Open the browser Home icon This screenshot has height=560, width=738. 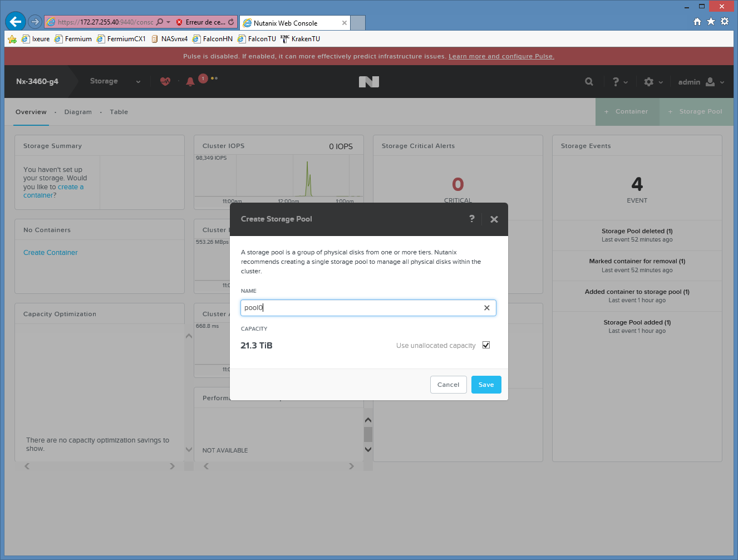click(697, 22)
